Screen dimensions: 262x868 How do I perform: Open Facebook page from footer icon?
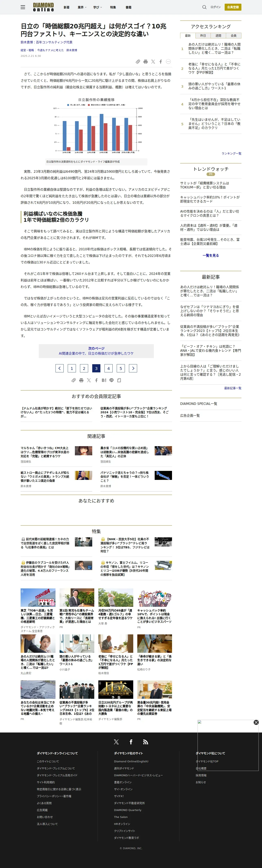point(131,742)
